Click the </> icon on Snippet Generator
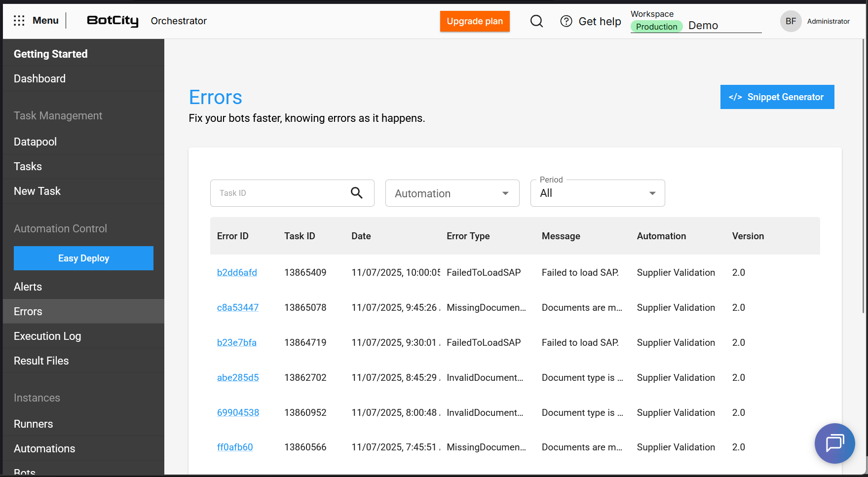Viewport: 868px width, 477px height. pyautogui.click(x=736, y=97)
